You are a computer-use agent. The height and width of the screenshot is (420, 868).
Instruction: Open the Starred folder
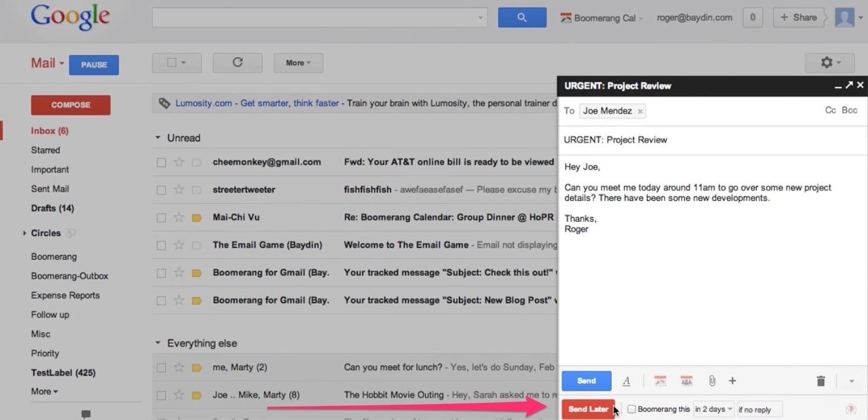point(45,150)
